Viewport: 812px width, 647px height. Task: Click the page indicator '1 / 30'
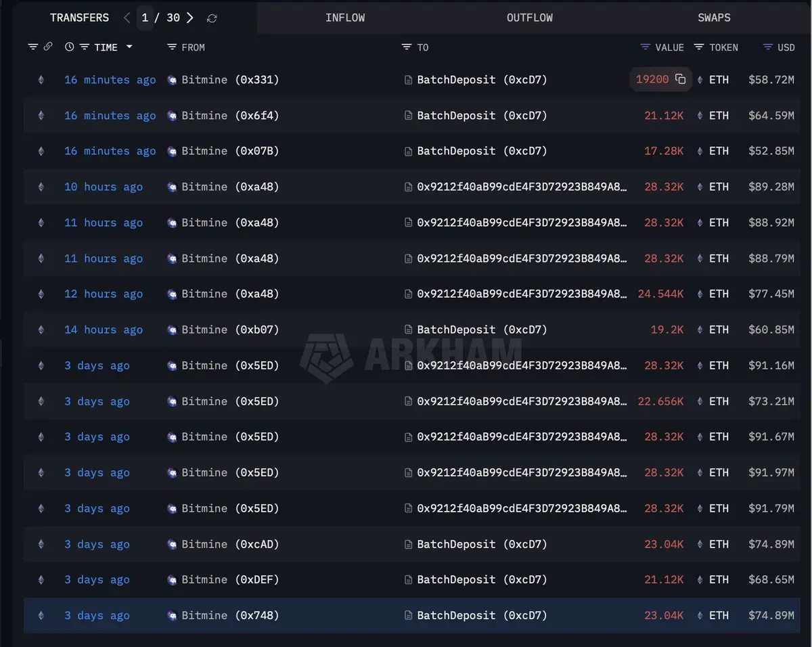(x=160, y=18)
